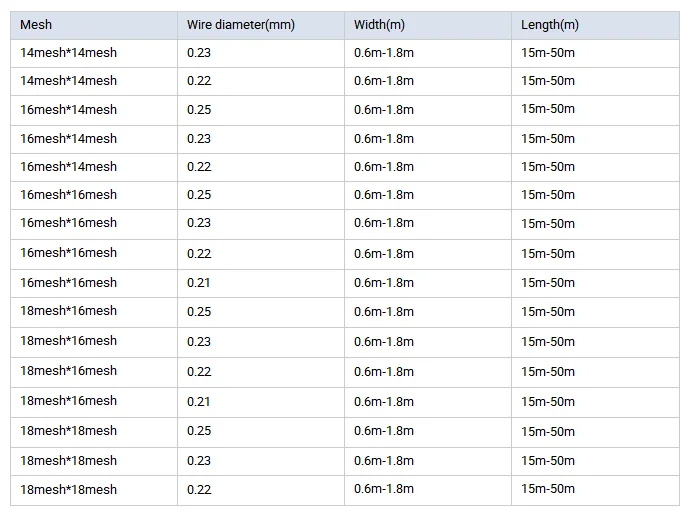Select 0.22 wire diameter in 18mesh*16mesh row

(199, 371)
